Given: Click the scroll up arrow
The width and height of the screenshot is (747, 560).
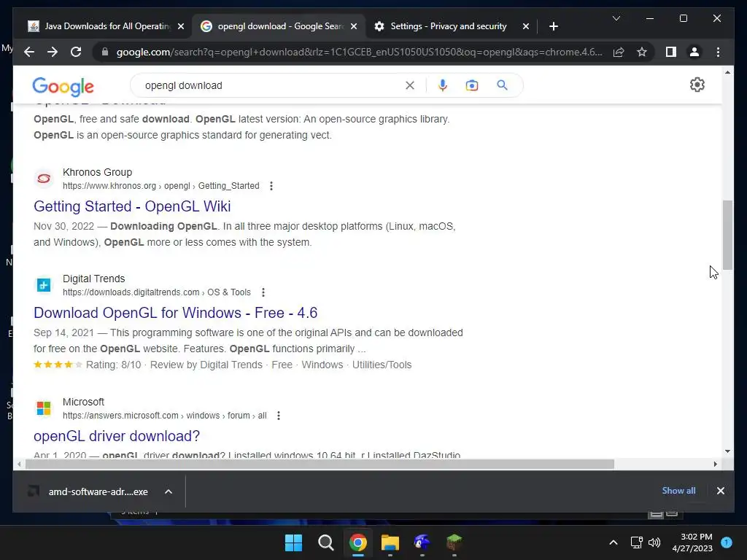Looking at the screenshot, I should (727, 72).
